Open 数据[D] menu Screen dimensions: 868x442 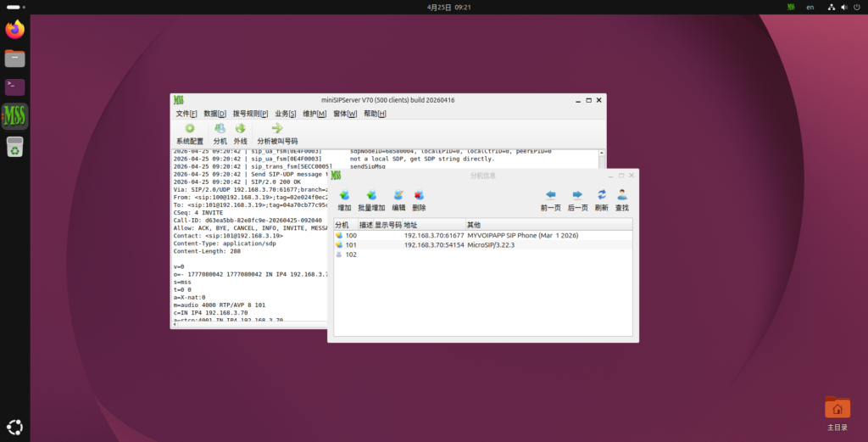(214, 114)
